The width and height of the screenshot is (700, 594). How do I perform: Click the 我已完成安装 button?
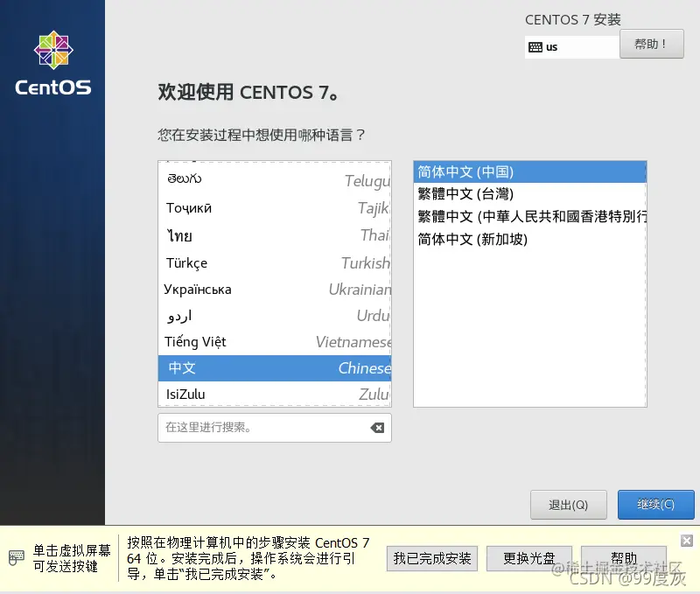click(432, 558)
